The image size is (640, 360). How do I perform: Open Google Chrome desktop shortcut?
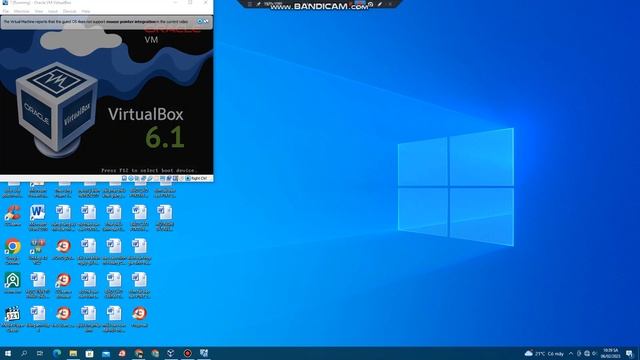(x=13, y=251)
